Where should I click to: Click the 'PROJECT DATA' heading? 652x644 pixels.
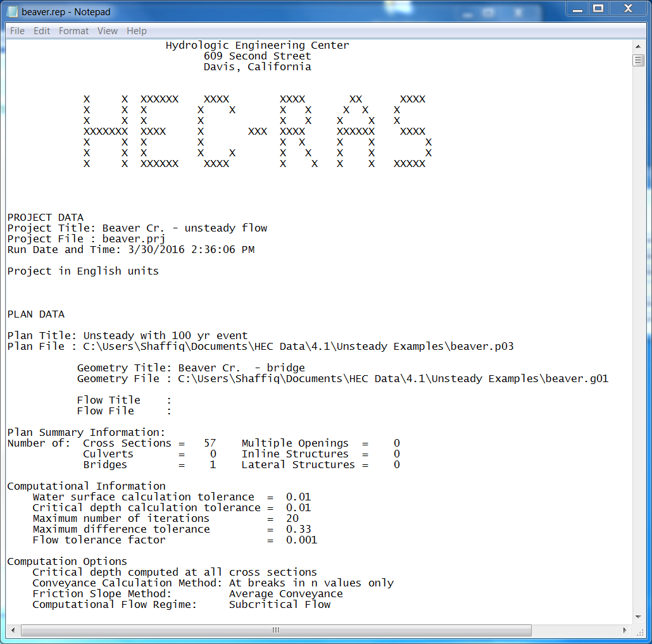point(46,217)
